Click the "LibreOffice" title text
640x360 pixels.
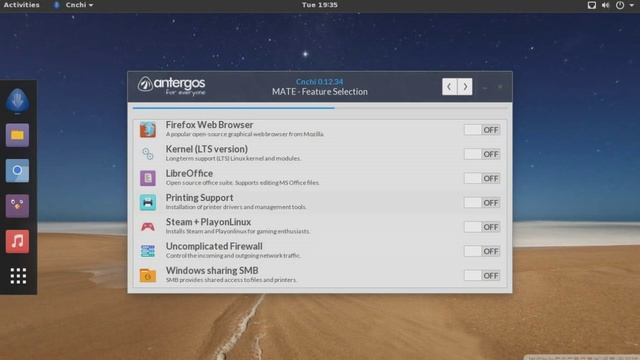[189, 173]
